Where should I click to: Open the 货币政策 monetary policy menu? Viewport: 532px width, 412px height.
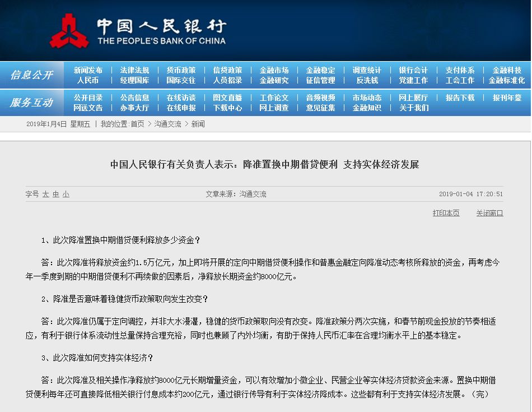[180, 70]
